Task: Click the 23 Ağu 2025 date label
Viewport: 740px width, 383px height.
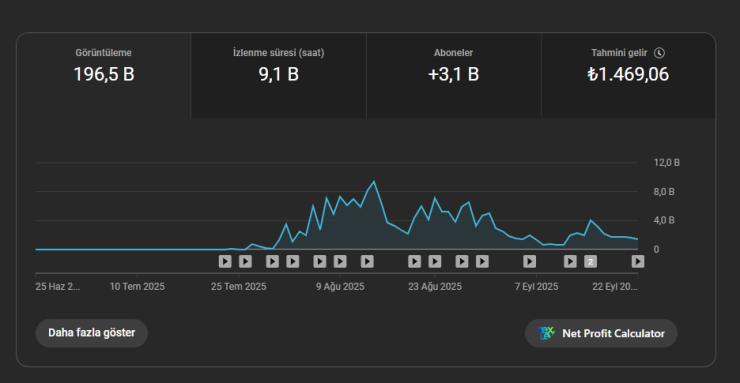Action: (x=435, y=287)
